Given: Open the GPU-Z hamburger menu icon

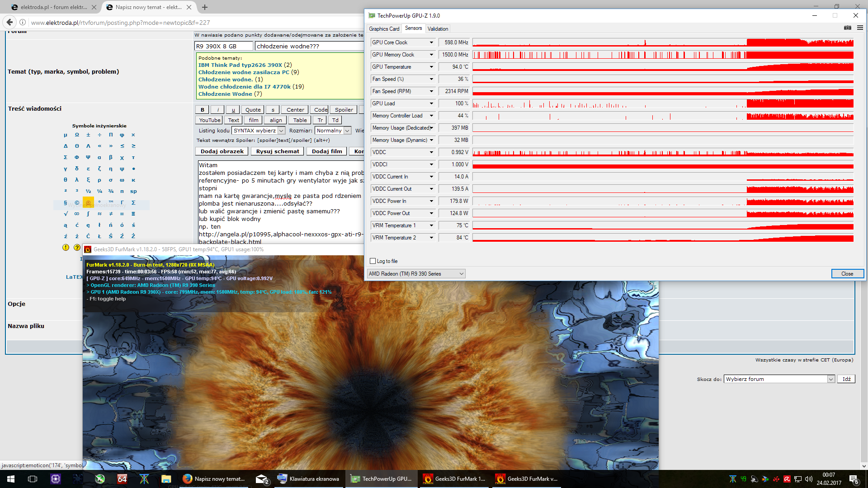Looking at the screenshot, I should coord(860,28).
